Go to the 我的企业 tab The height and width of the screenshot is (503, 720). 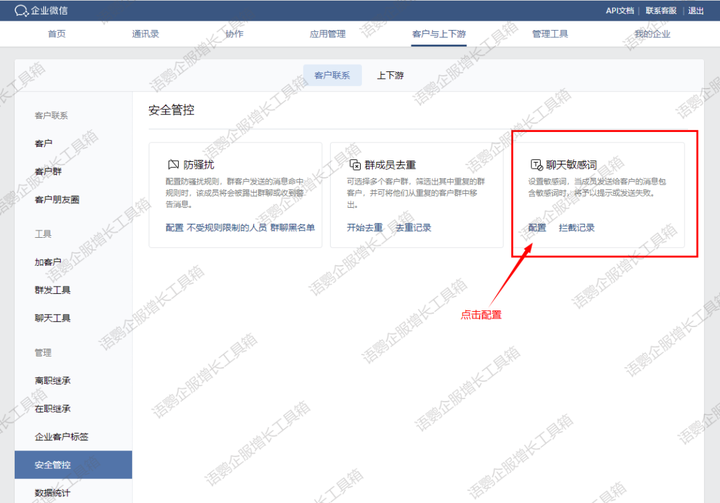pyautogui.click(x=652, y=34)
